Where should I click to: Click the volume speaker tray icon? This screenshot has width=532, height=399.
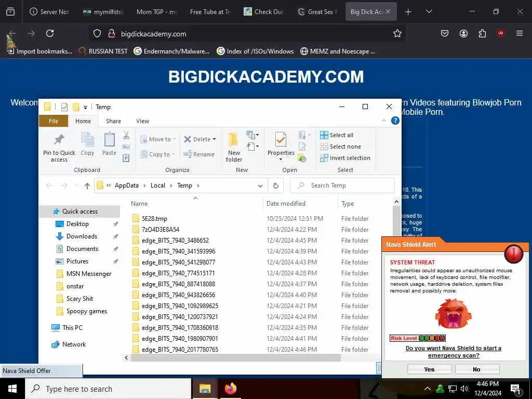click(464, 389)
